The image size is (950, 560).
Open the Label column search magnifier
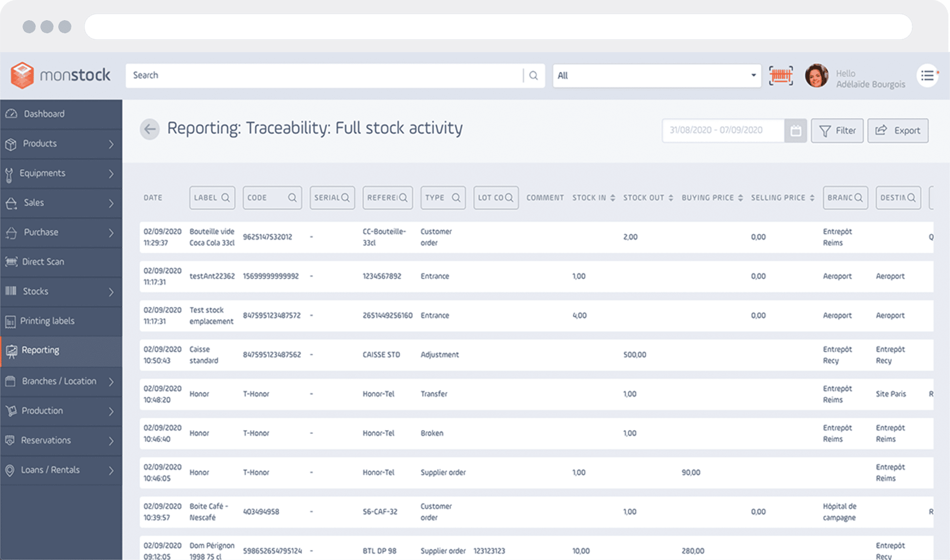[x=226, y=198]
